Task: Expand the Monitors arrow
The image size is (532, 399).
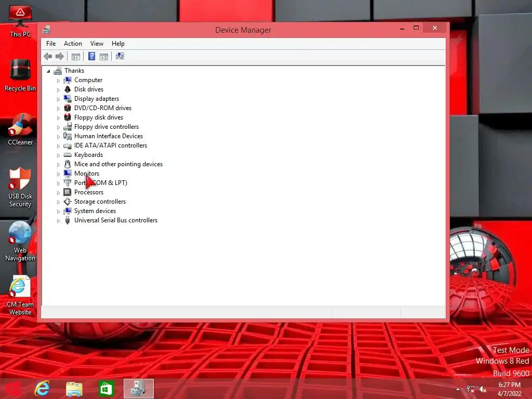Action: (58, 174)
